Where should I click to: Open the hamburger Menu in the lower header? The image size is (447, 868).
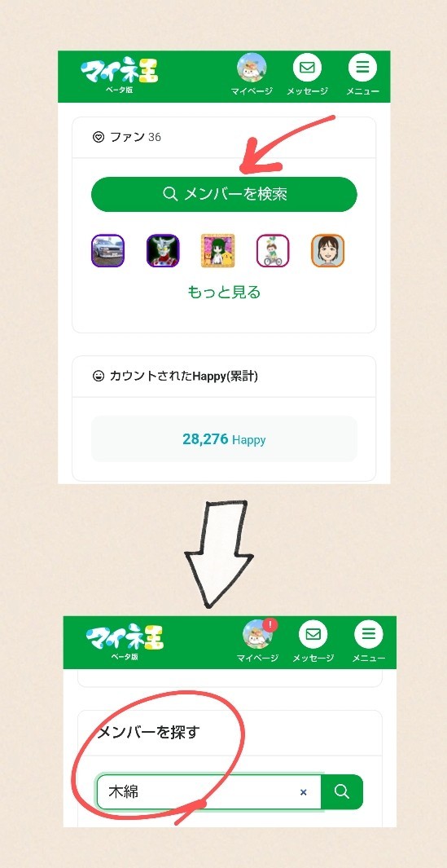pos(369,634)
